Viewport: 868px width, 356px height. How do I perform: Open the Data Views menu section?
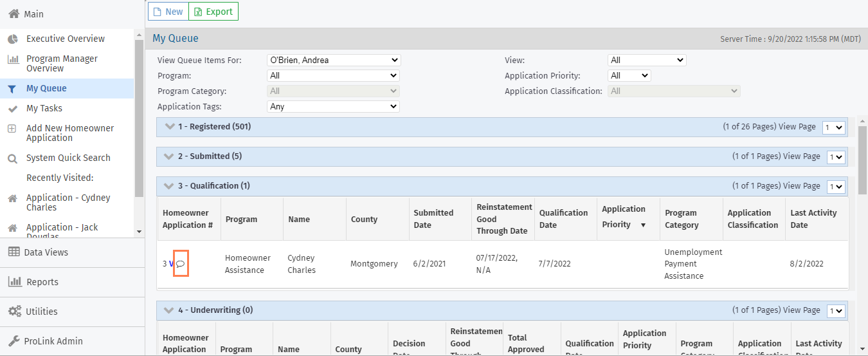(x=46, y=252)
